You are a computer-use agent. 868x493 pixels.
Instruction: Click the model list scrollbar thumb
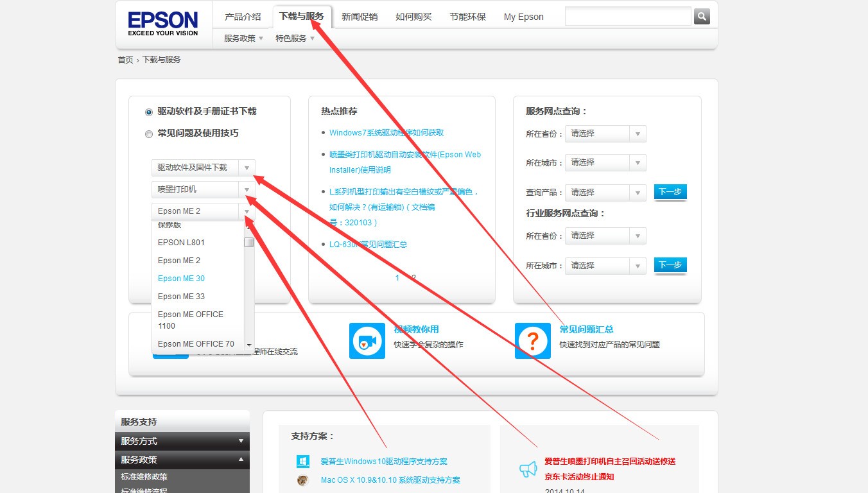point(248,243)
